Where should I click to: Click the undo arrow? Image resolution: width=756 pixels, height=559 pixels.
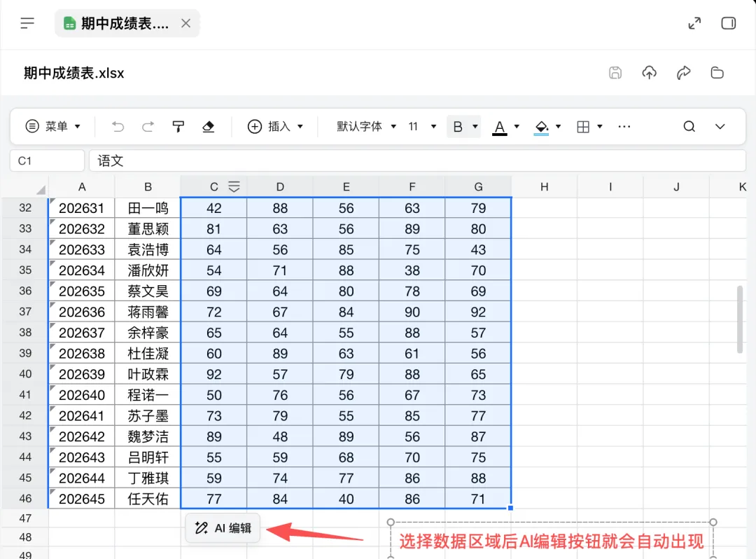point(118,126)
